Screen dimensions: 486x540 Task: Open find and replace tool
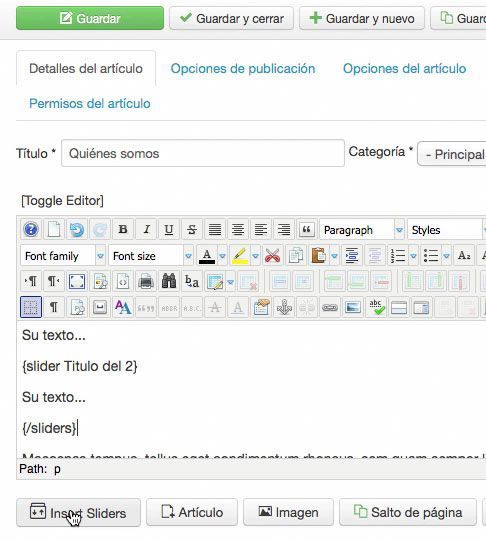click(x=192, y=281)
